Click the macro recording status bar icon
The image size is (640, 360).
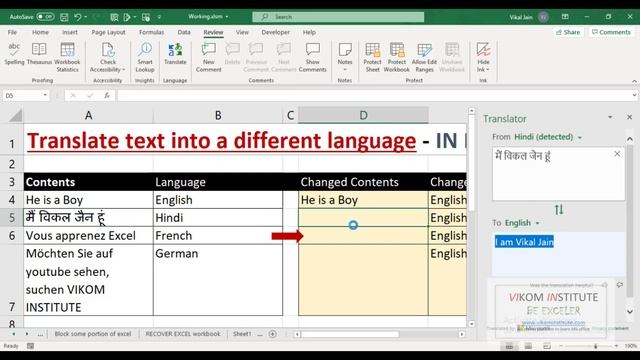click(30, 346)
